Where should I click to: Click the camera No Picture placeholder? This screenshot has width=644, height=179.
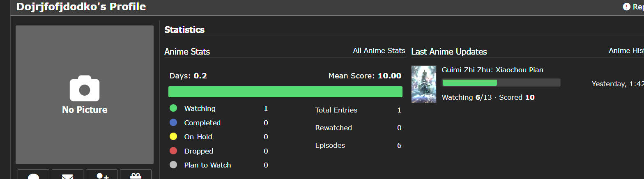pyautogui.click(x=85, y=94)
